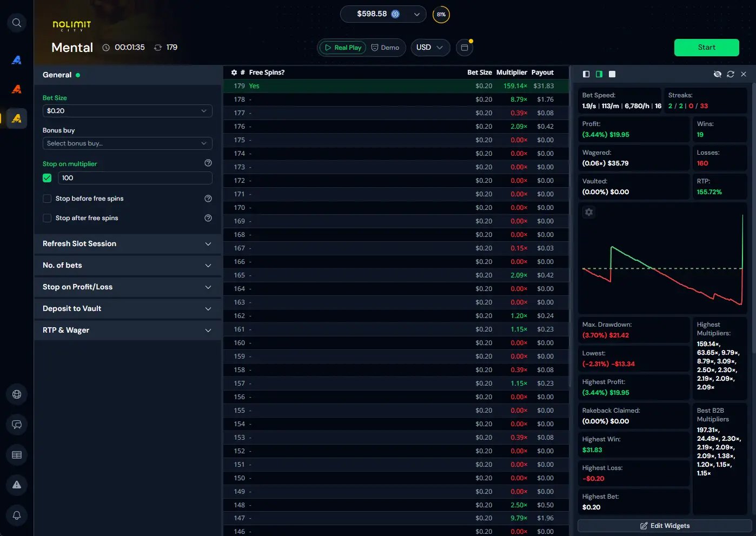Open the bets table settings gear icon

[x=234, y=72]
